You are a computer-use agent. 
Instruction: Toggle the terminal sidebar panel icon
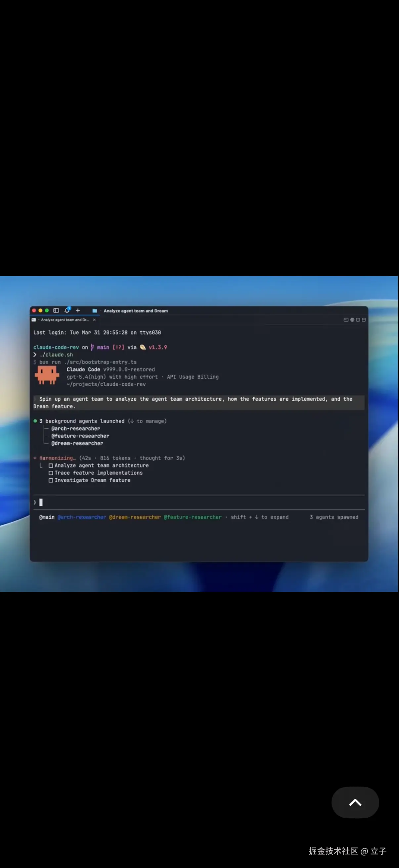pyautogui.click(x=56, y=310)
